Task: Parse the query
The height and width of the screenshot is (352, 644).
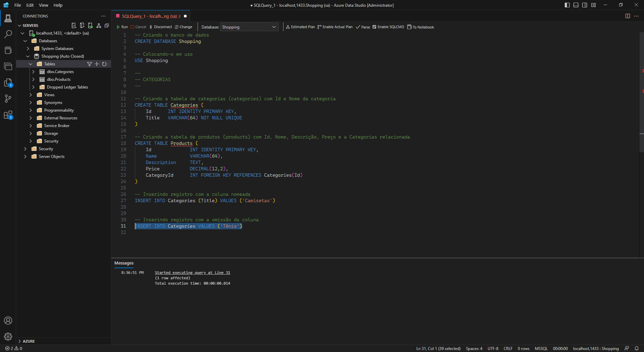Action: (x=363, y=27)
